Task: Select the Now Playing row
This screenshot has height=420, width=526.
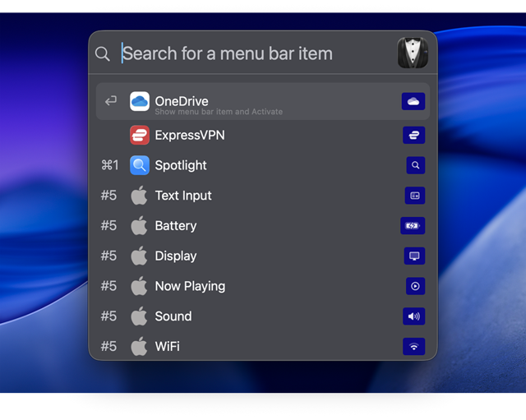Action: pos(263,286)
